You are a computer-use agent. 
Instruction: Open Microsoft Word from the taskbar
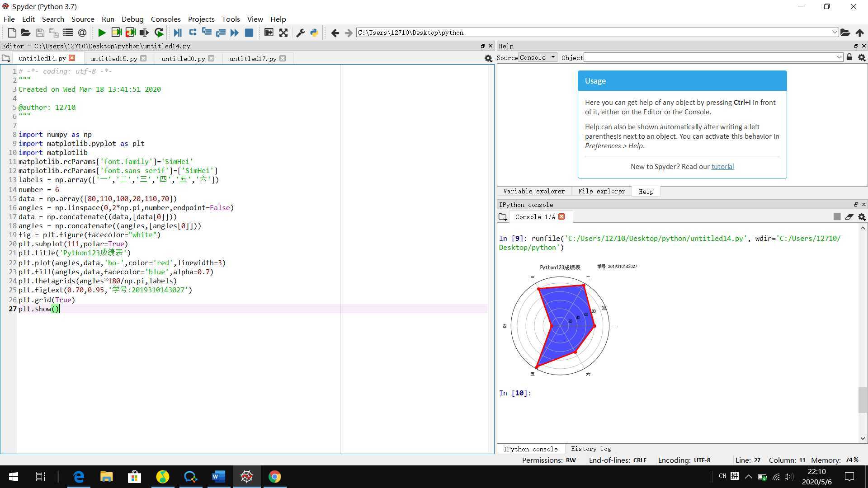click(x=218, y=477)
